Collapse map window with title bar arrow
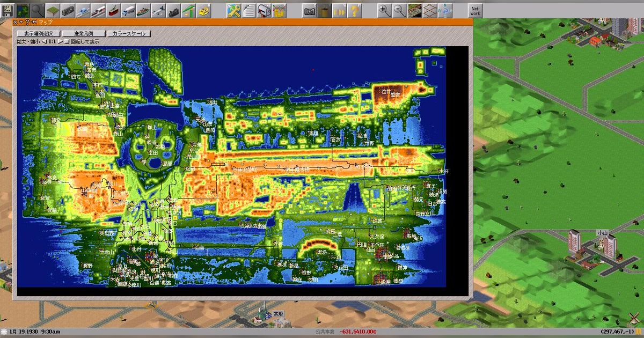Image resolution: width=644 pixels, height=338 pixels. coord(21,22)
